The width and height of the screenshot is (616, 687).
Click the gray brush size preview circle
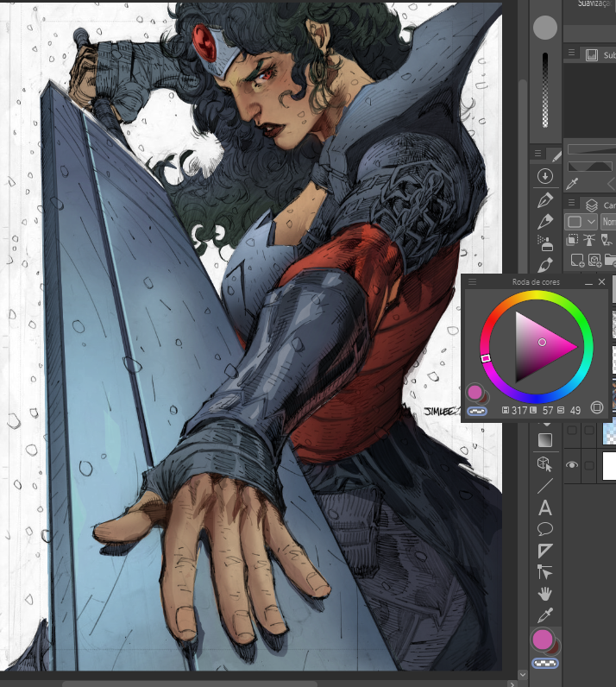(x=545, y=28)
